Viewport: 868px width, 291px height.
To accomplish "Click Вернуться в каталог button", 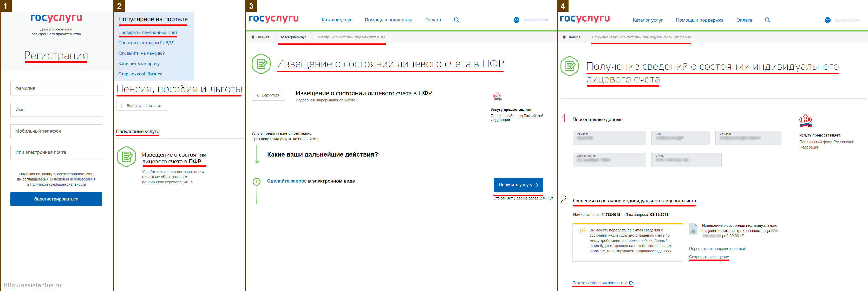I will (x=142, y=106).
